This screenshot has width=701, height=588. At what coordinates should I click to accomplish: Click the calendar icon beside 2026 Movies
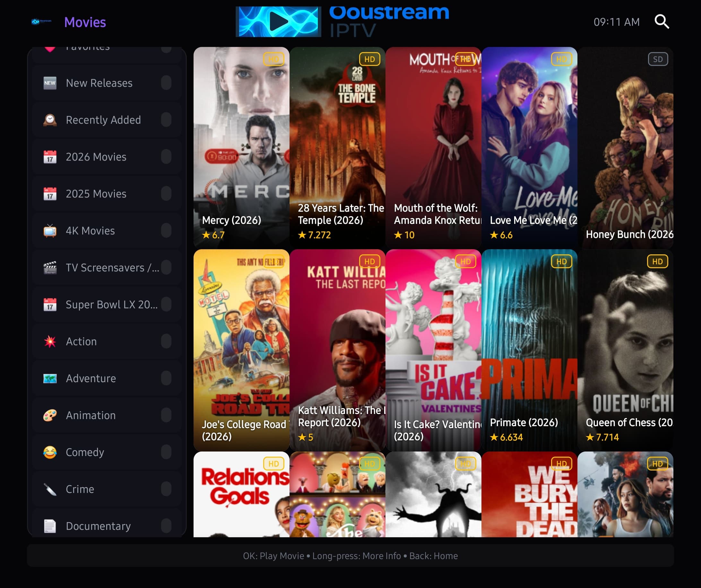pyautogui.click(x=50, y=157)
